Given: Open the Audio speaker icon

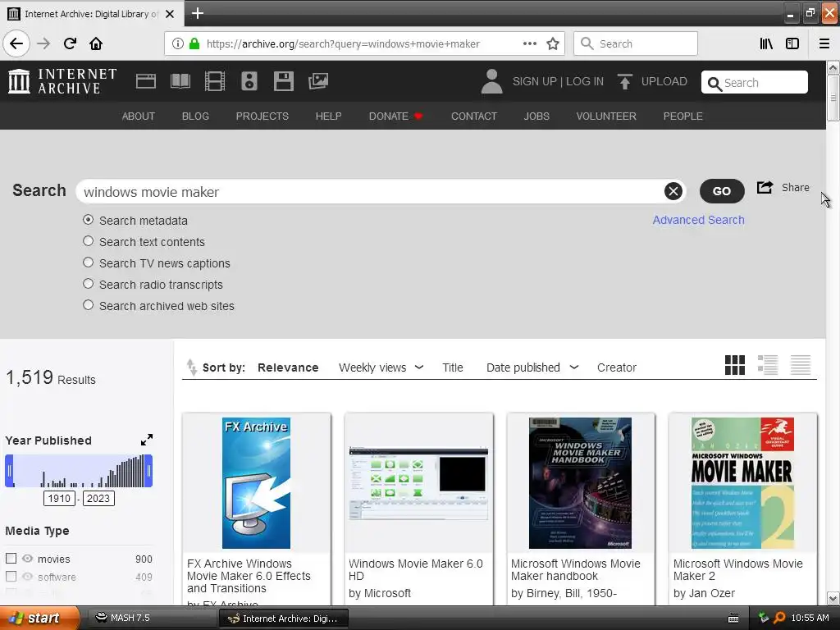Looking at the screenshot, I should [249, 81].
